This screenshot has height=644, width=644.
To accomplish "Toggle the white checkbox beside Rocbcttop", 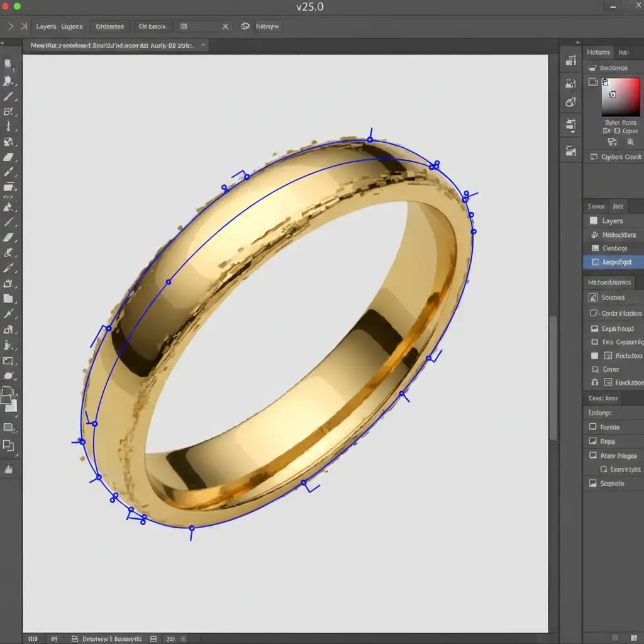I will click(594, 356).
